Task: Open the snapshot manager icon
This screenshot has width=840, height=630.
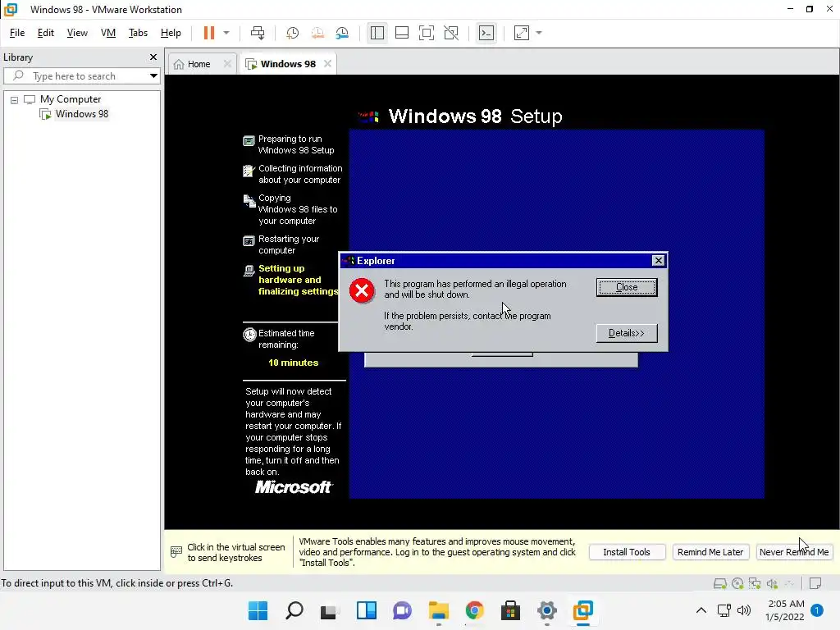Action: (342, 33)
